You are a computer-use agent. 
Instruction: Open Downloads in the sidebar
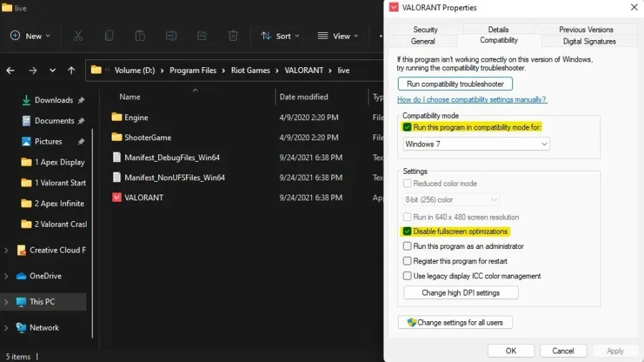point(54,100)
